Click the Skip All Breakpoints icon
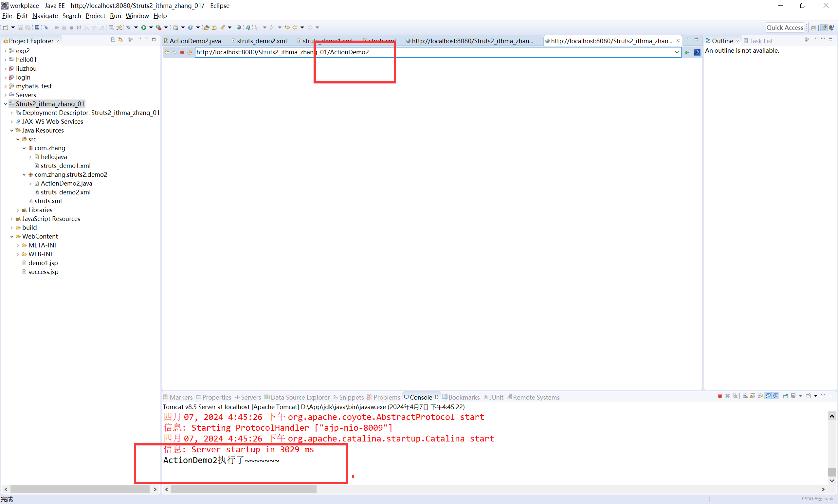This screenshot has height=504, width=838. tap(46, 27)
